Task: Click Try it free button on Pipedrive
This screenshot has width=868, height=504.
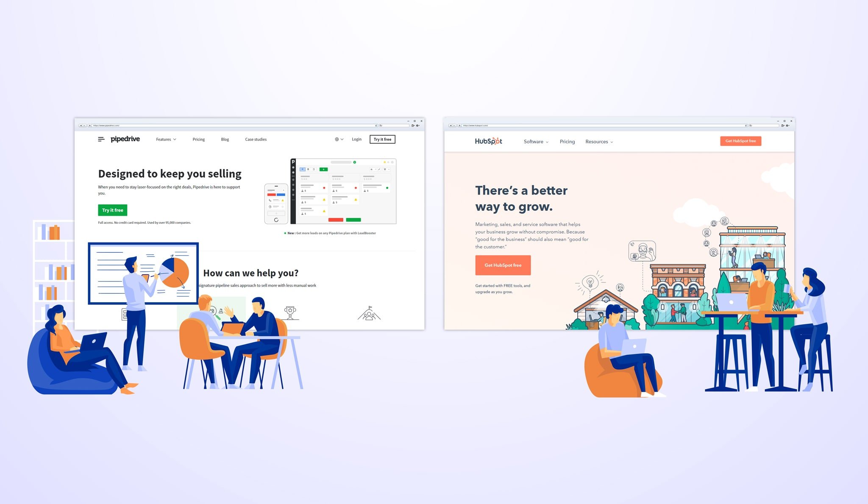Action: (112, 210)
